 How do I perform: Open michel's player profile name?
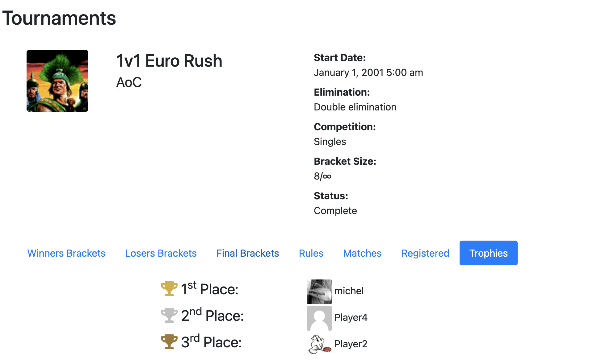(349, 291)
